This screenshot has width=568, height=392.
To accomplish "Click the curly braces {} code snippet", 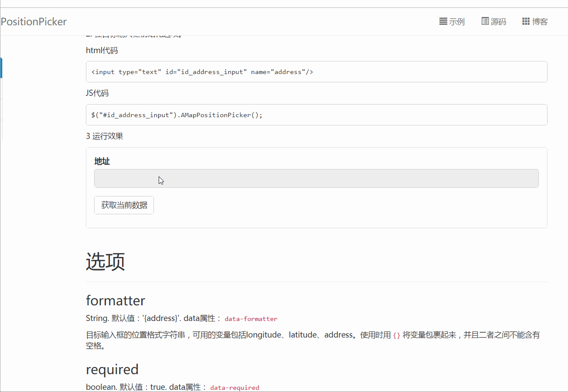I will click(x=396, y=336).
